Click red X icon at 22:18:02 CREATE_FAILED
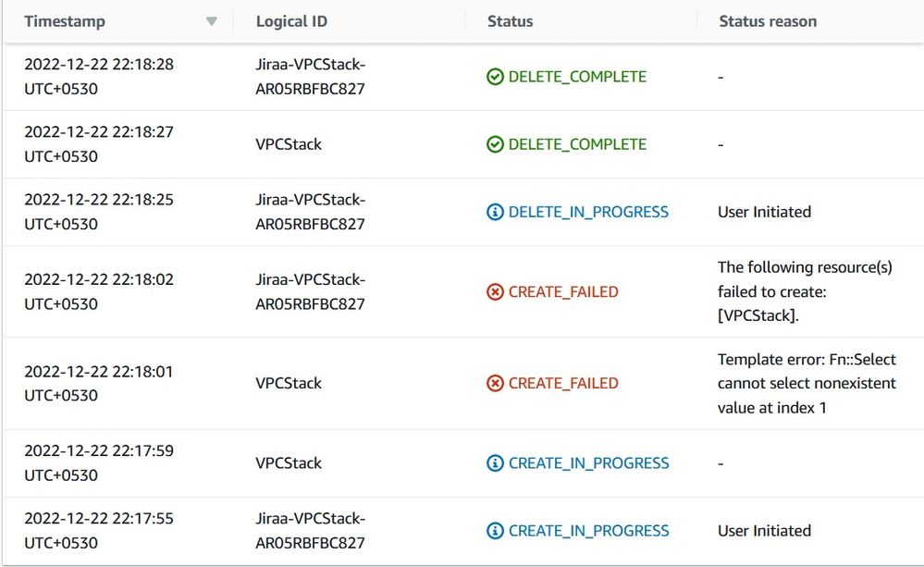 point(495,291)
